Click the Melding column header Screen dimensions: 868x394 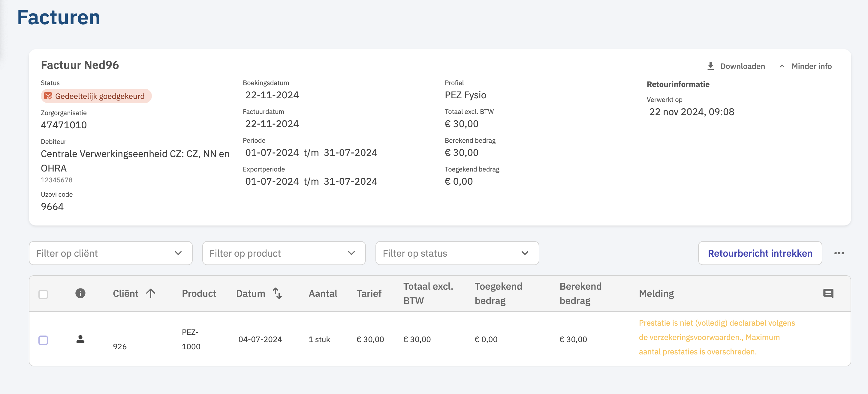(656, 294)
